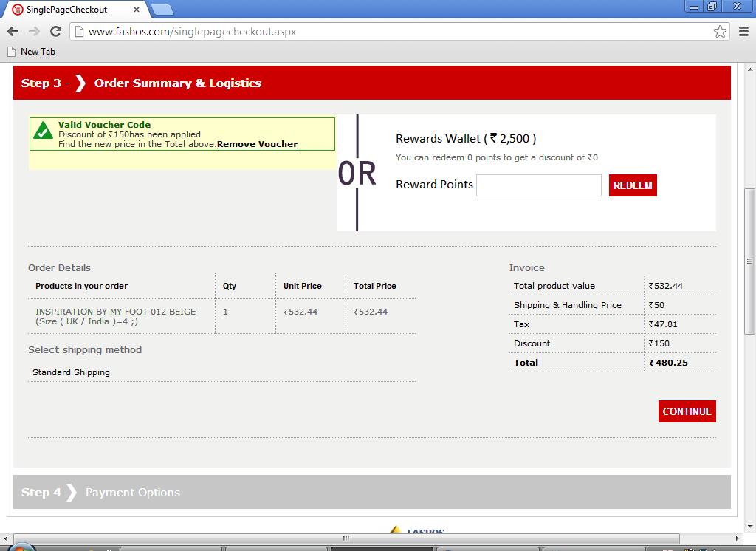Viewport: 756px width, 551px height.
Task: Click the green Valid Voucher checkmark icon
Action: click(x=44, y=131)
